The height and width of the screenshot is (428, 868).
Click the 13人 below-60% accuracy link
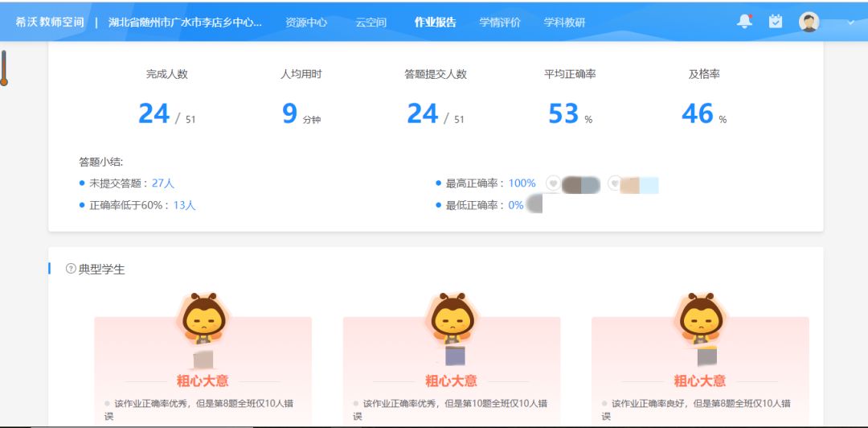pos(184,205)
